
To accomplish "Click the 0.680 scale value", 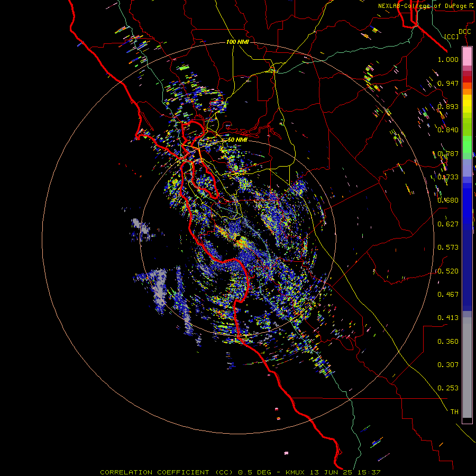I will pos(448,200).
